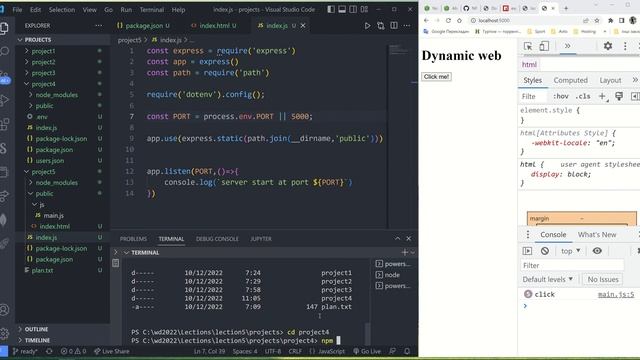
Task: Switch to the index.html editor tab
Action: (214, 26)
